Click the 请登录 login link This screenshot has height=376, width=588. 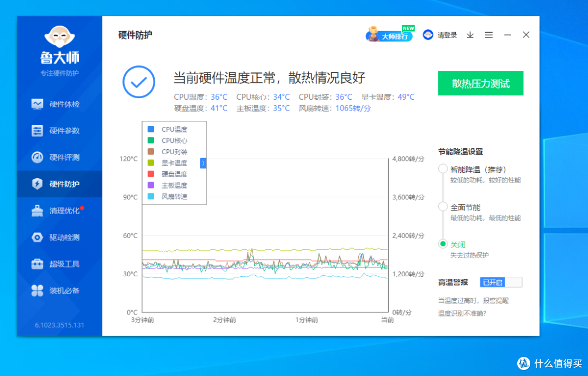(447, 35)
